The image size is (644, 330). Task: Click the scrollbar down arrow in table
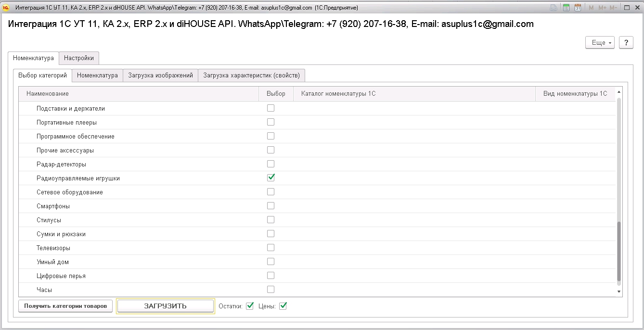point(619,292)
